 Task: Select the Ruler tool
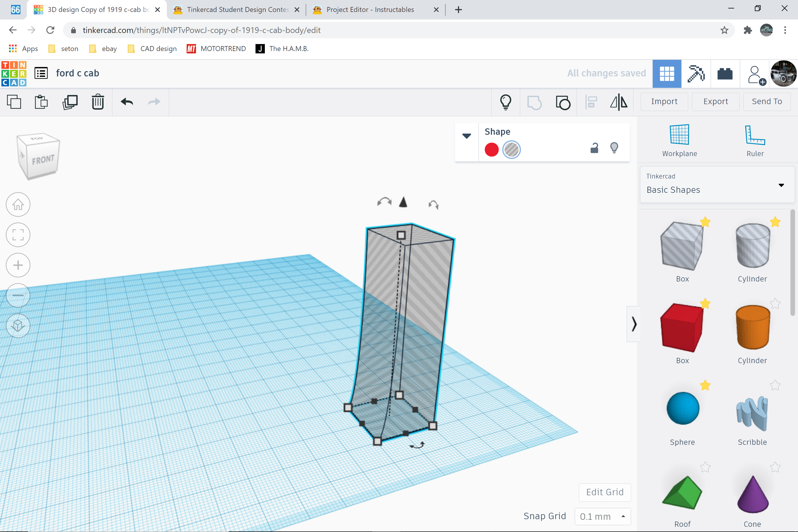tap(755, 141)
